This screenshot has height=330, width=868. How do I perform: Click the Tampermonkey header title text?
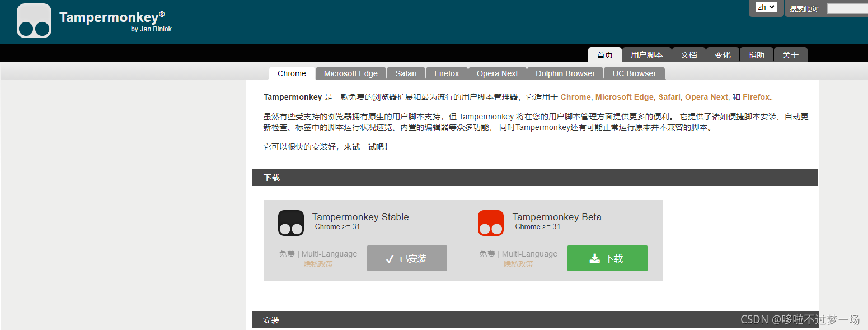(x=112, y=17)
